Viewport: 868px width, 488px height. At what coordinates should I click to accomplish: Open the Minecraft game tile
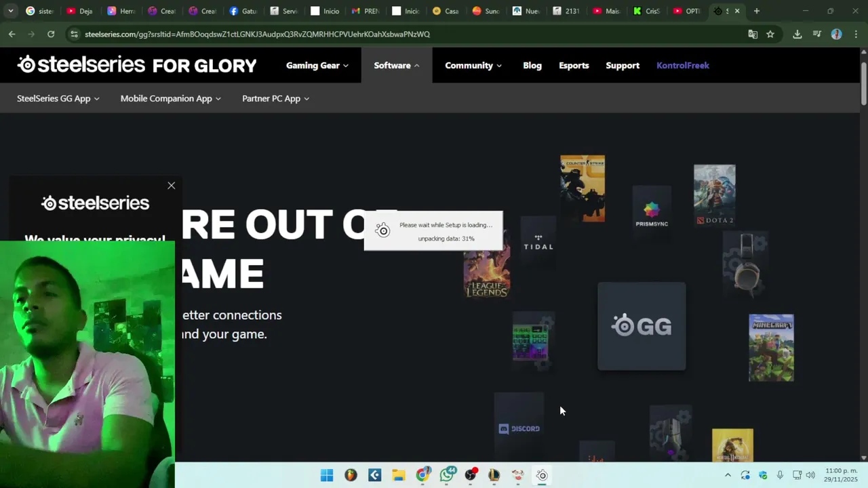pyautogui.click(x=771, y=348)
